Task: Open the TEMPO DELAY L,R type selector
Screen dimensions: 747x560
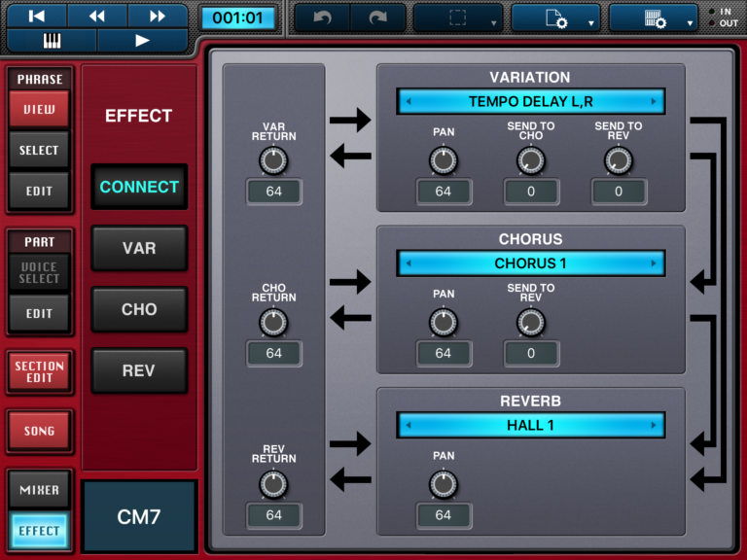Action: tap(531, 101)
